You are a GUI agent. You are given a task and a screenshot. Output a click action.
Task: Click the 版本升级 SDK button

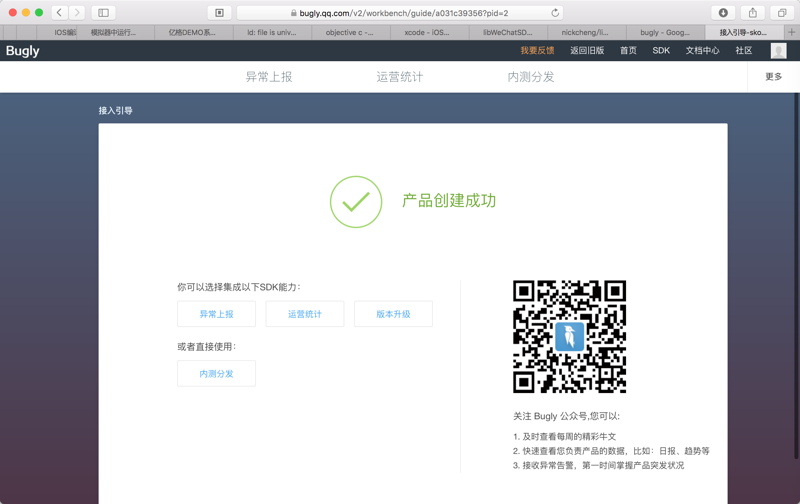point(393,314)
